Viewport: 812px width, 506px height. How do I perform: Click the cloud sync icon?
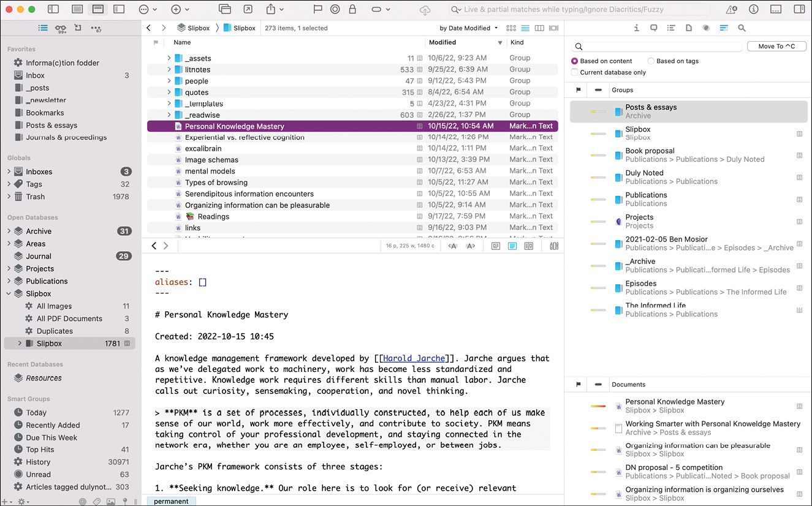pyautogui.click(x=425, y=10)
